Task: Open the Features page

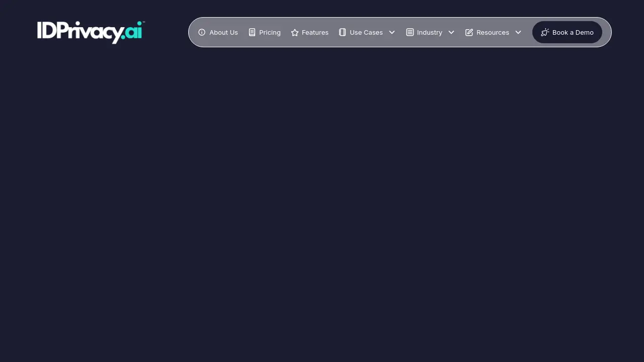Action: (315, 32)
